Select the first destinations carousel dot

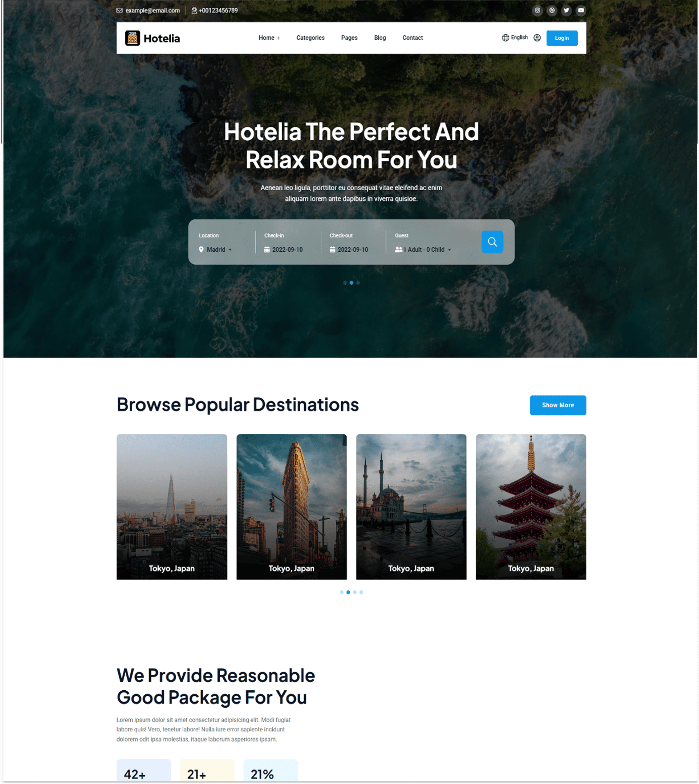coord(342,592)
